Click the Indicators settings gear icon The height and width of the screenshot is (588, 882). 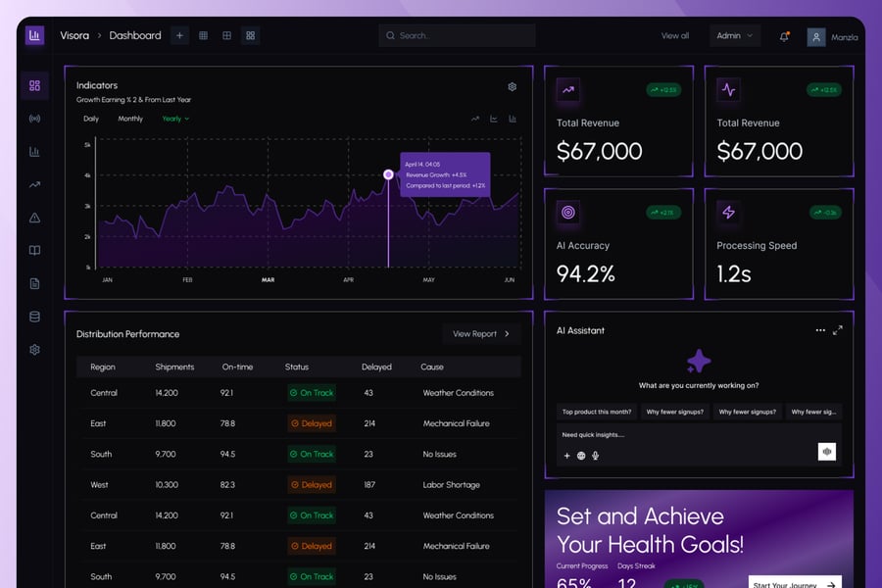pos(512,86)
